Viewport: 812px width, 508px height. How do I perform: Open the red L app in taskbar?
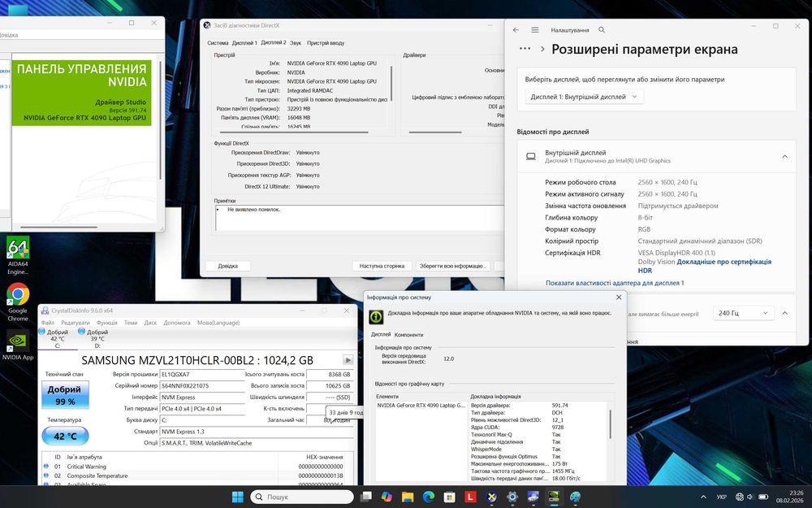click(x=470, y=497)
